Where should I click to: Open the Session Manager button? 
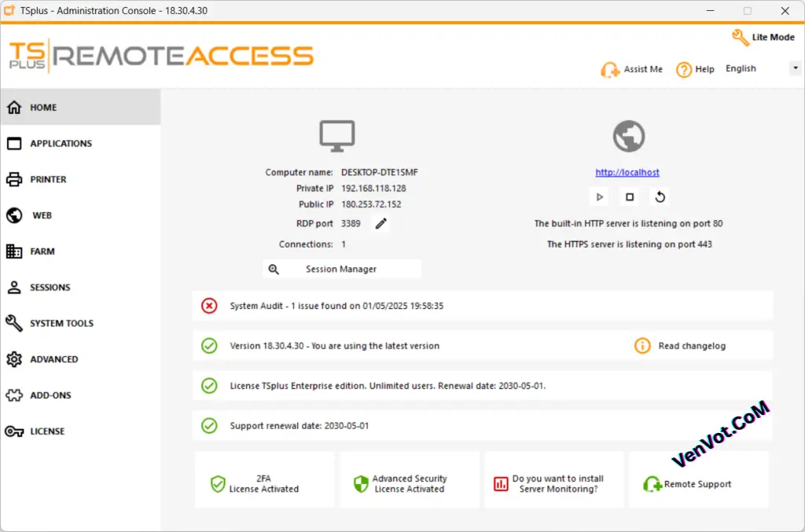[x=341, y=269]
